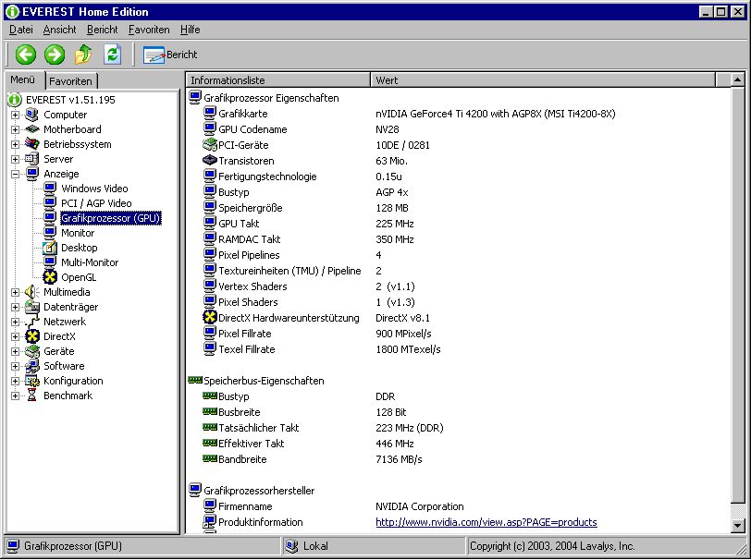This screenshot has height=560, width=751.
Task: Go up one level with folder arrow icon
Action: [83, 55]
